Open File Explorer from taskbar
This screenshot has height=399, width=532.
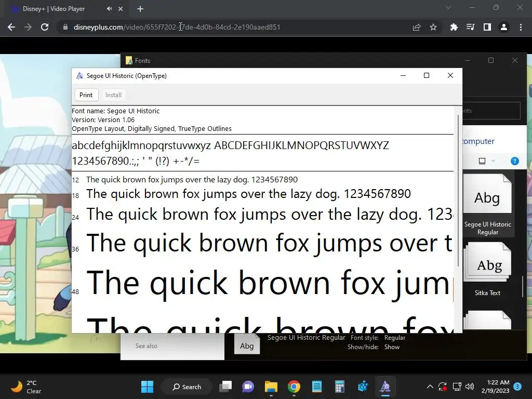coord(271,387)
